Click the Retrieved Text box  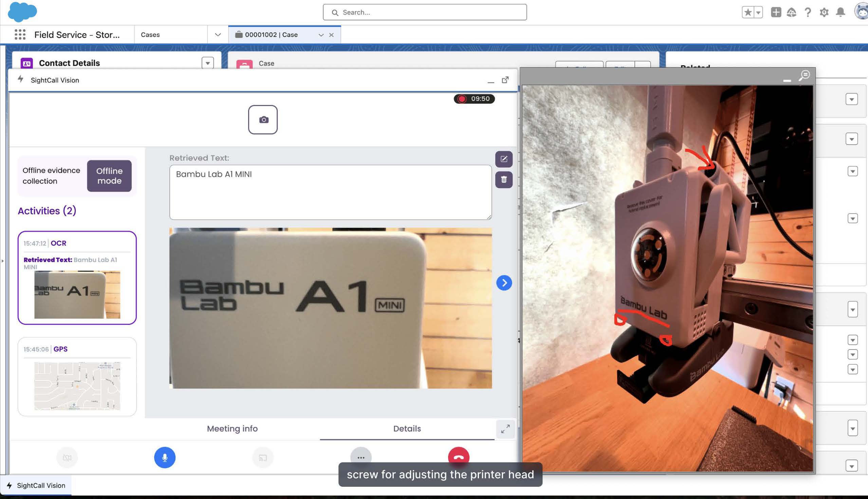click(330, 192)
